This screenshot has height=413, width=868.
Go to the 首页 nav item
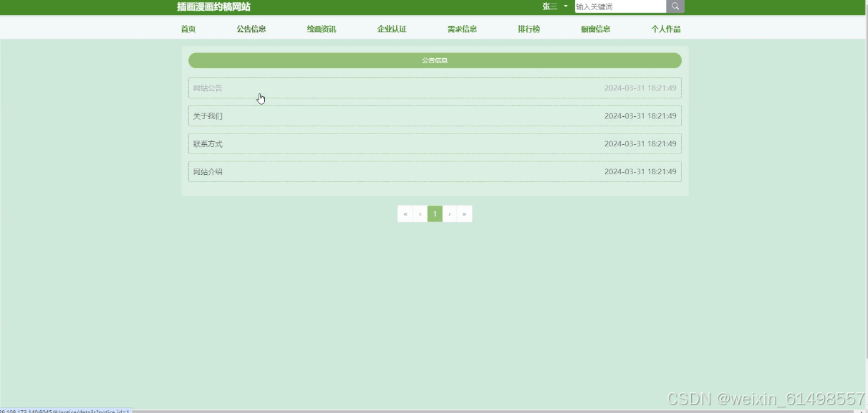click(x=188, y=29)
